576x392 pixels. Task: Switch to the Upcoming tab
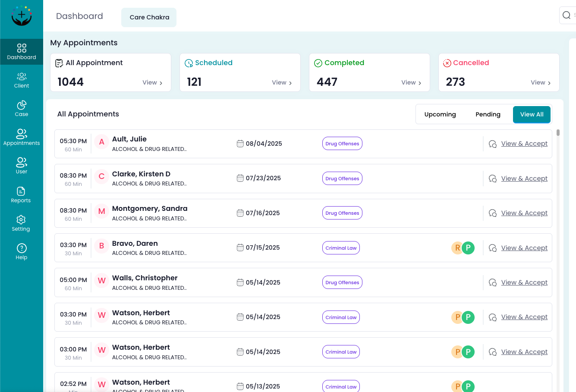tap(440, 114)
